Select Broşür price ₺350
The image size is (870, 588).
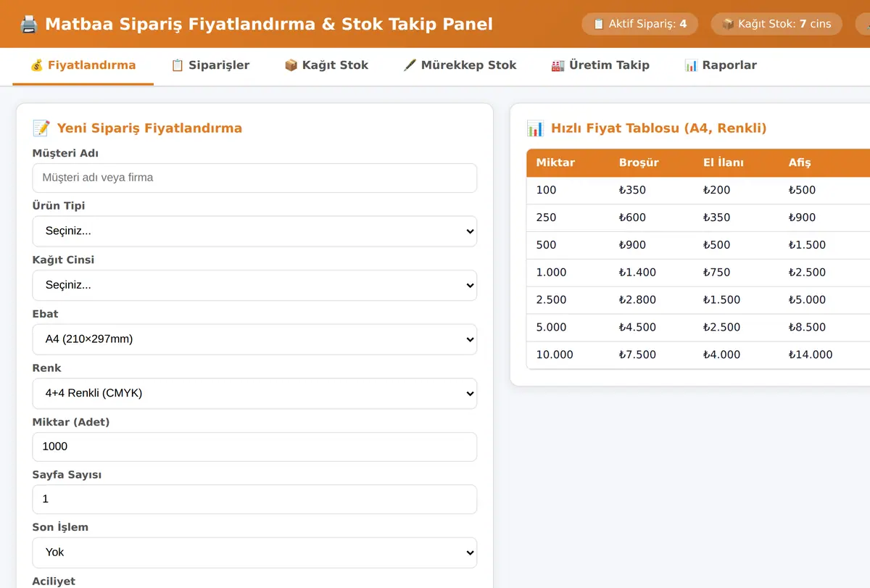coord(632,190)
